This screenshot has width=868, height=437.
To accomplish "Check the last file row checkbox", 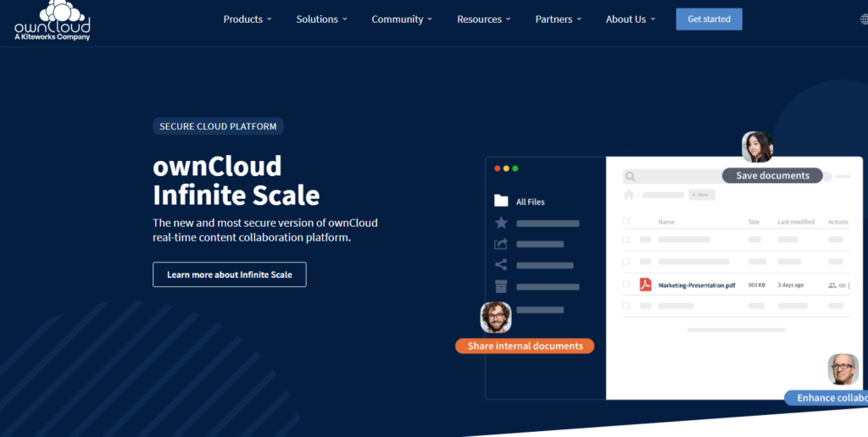I will click(x=626, y=306).
